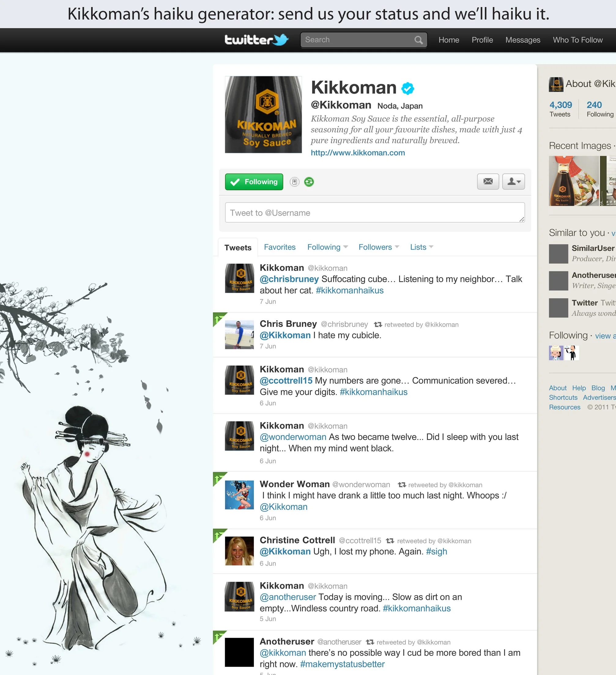Toggle retweets using the green retweet icon

pos(309,181)
